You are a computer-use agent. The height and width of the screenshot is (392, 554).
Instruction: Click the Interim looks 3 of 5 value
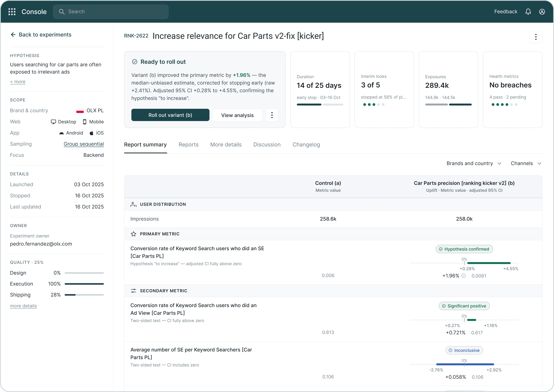click(x=370, y=85)
